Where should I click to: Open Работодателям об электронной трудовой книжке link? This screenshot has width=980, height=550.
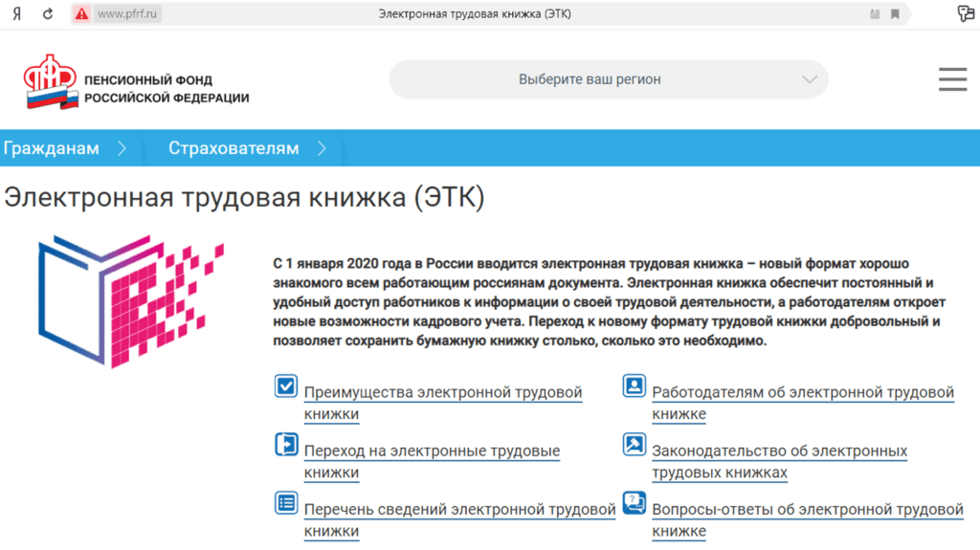pos(803,403)
